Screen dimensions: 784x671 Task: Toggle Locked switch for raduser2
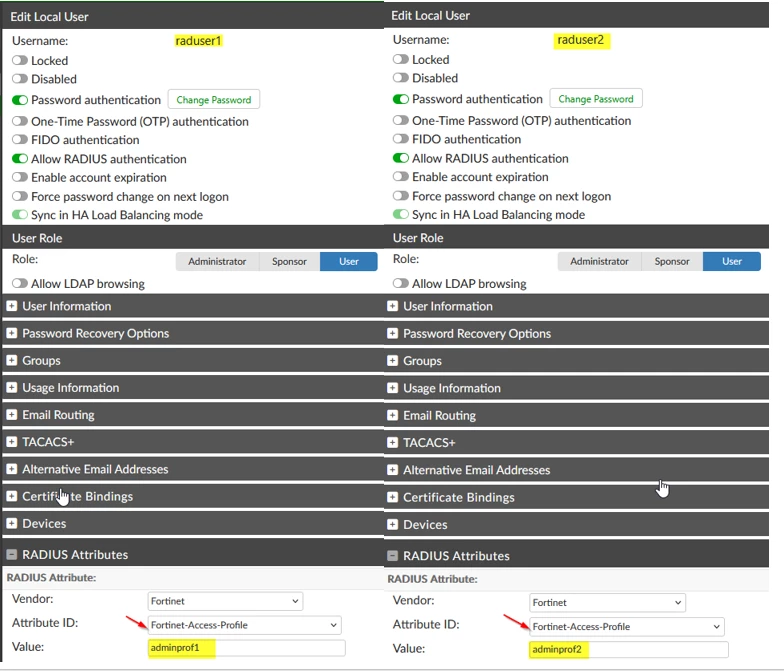401,60
